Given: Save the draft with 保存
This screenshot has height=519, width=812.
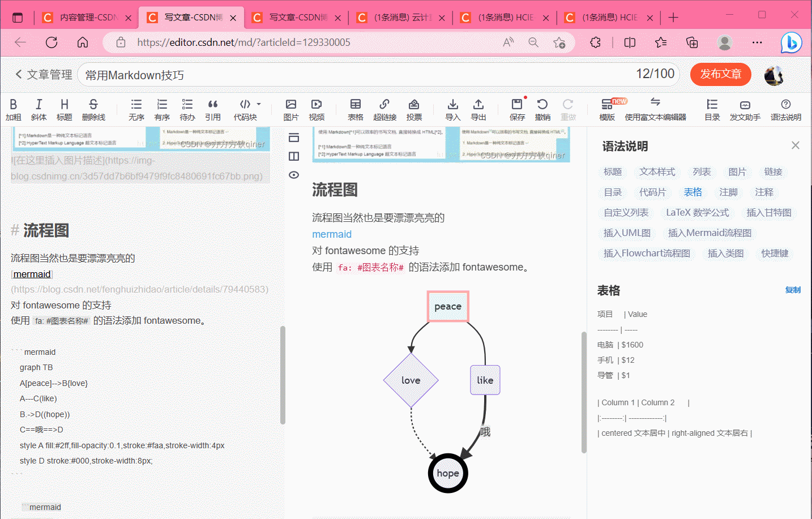Looking at the screenshot, I should [x=517, y=110].
